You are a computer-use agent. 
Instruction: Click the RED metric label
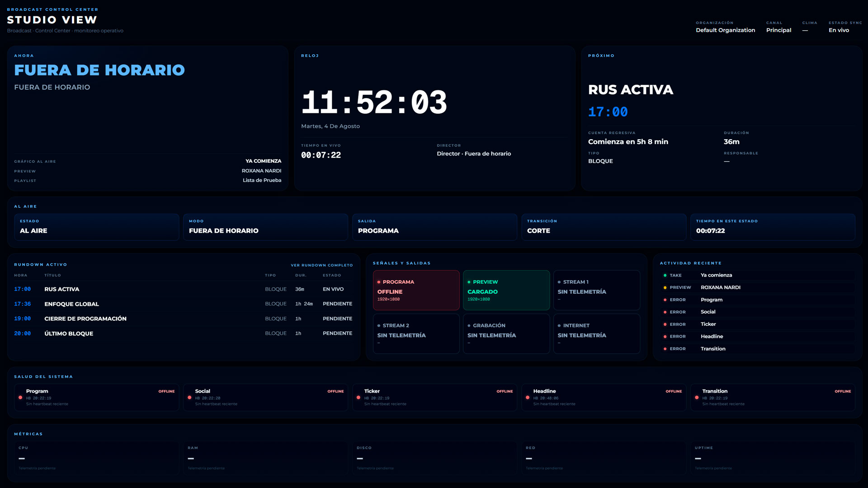(x=530, y=448)
